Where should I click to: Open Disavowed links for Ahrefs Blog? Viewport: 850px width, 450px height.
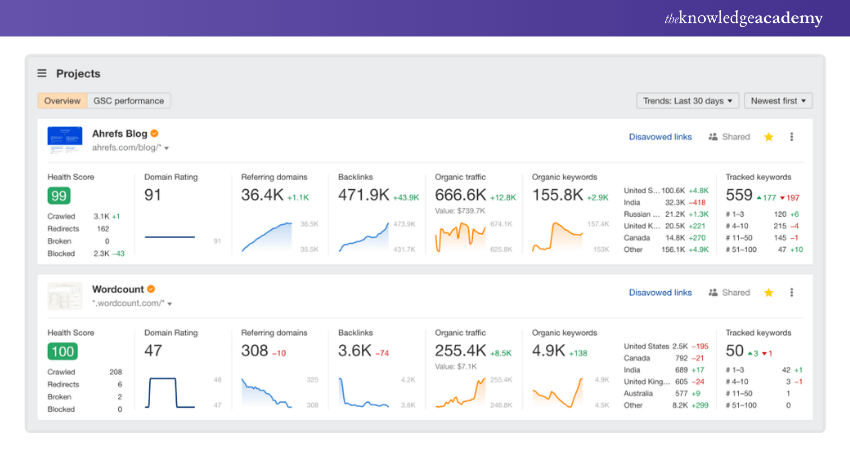coord(660,137)
